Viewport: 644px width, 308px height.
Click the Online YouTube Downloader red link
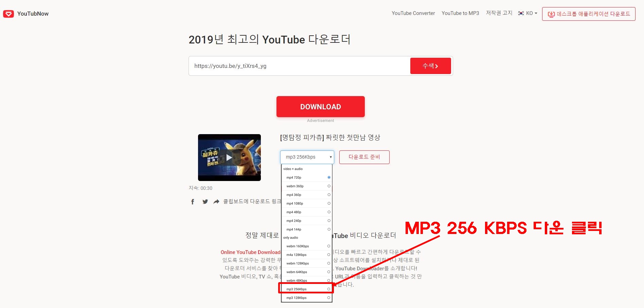(251, 252)
